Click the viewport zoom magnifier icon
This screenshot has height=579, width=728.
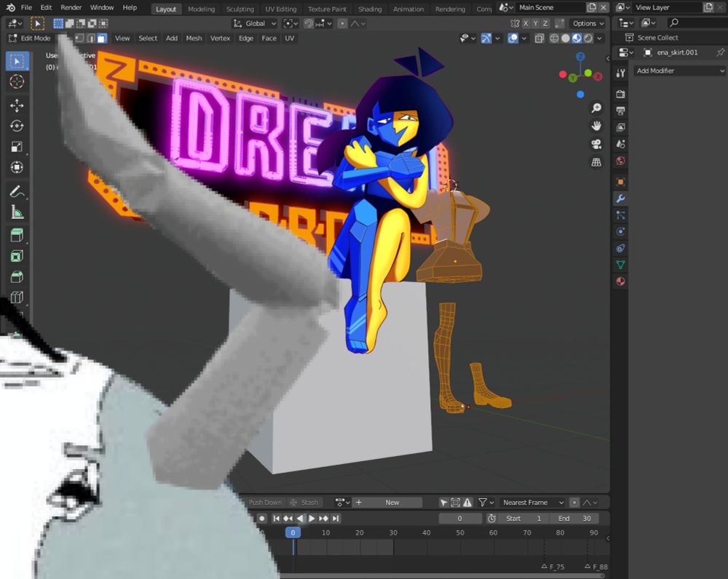(596, 108)
